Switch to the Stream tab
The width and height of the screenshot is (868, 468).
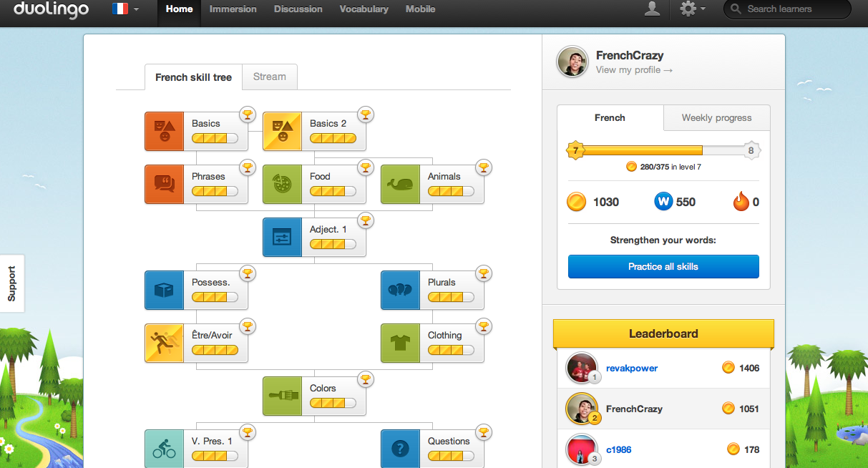tap(270, 77)
